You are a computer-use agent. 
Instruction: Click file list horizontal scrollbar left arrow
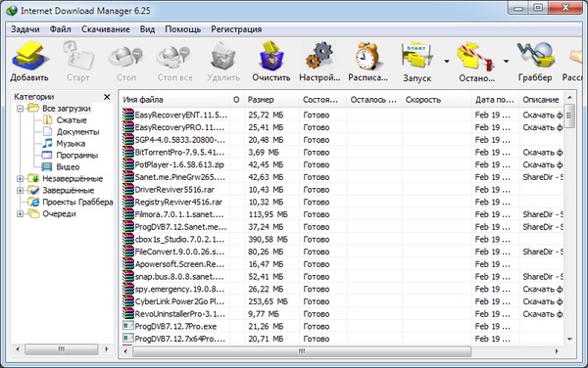(125, 351)
